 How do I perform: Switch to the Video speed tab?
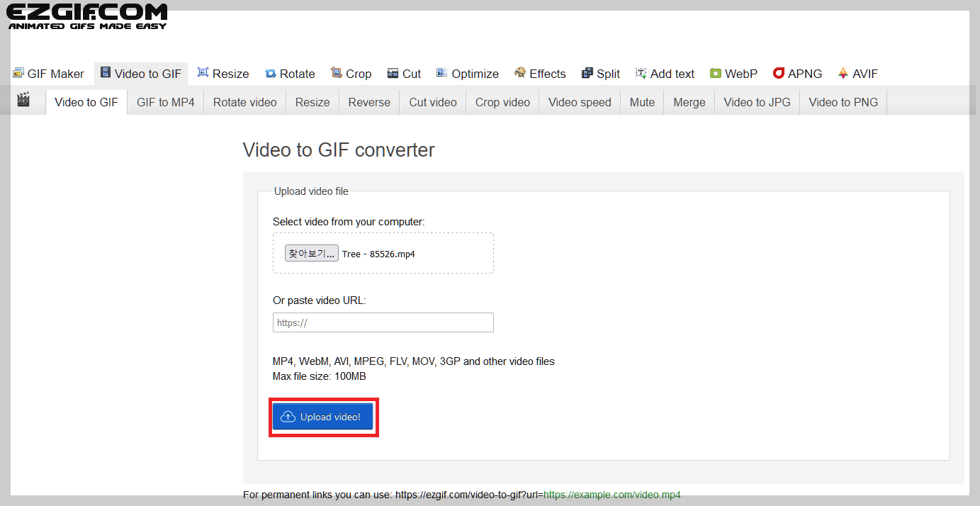click(x=580, y=102)
